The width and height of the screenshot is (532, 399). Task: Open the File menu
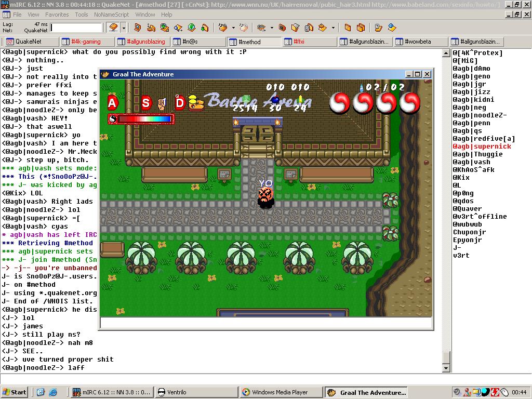pos(17,15)
